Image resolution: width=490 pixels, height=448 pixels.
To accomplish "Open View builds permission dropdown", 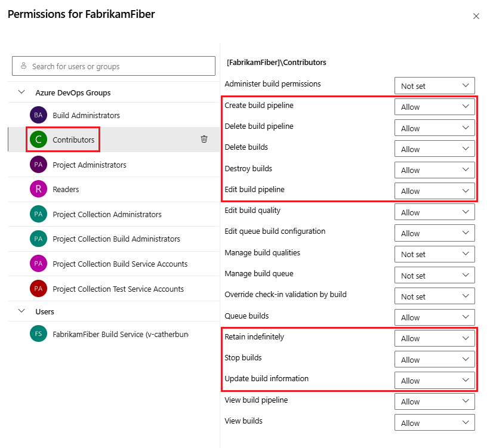I will point(434,422).
